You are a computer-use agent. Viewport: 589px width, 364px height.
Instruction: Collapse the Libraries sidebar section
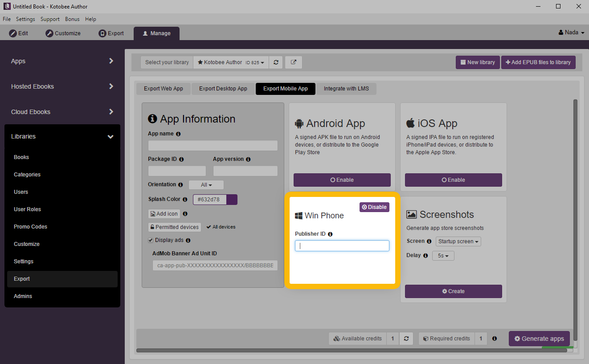pyautogui.click(x=62, y=136)
